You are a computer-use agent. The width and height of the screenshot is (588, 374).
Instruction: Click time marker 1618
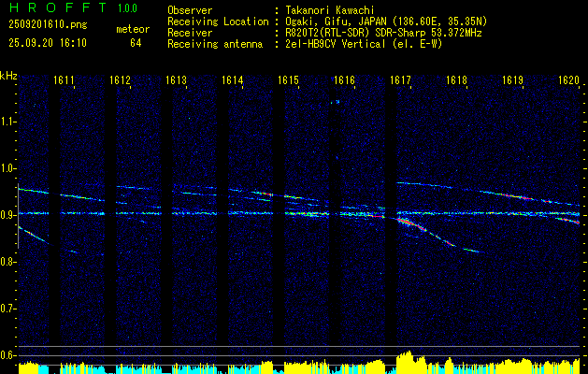pos(457,79)
